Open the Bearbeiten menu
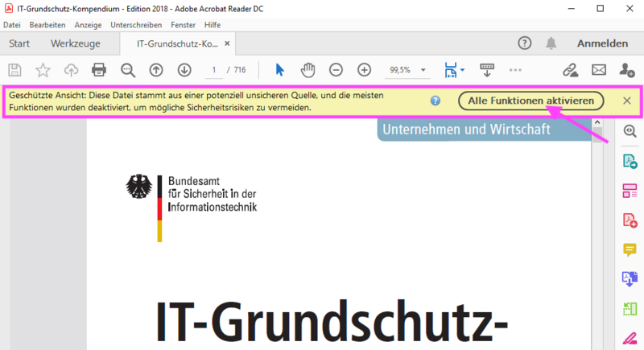Screen dimensions: 644x350 47,25
